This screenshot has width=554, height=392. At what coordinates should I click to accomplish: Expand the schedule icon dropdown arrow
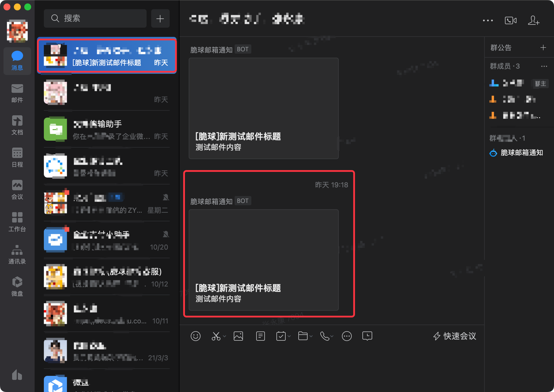[x=289, y=336]
